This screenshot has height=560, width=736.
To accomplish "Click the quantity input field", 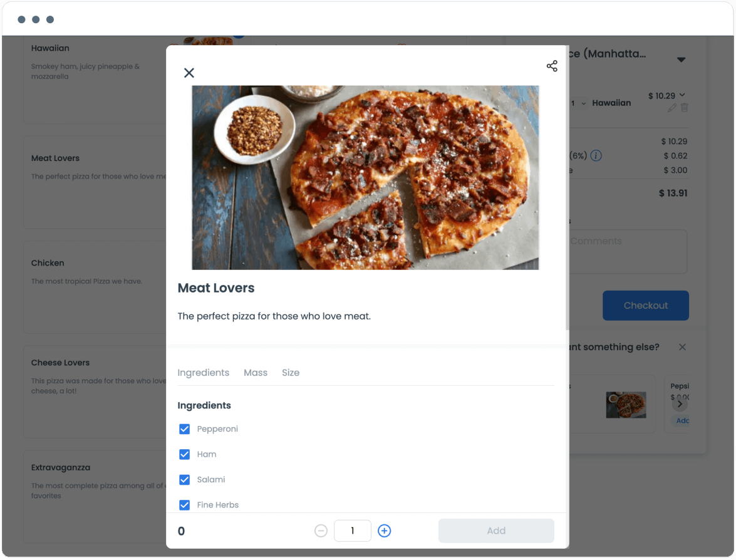I will click(353, 531).
